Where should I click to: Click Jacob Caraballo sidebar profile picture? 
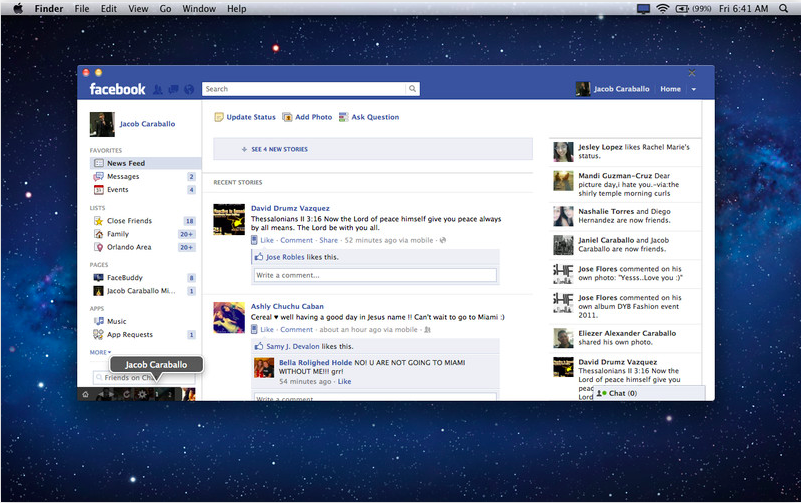[102, 125]
